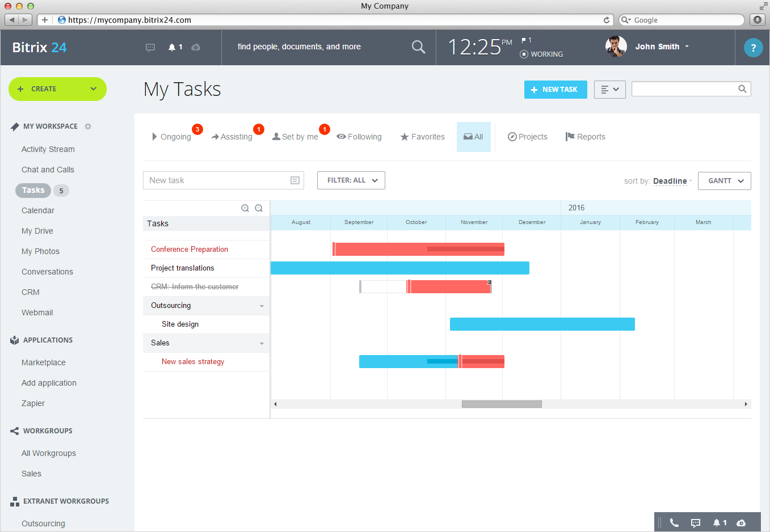Toggle Following tasks view
Image resolution: width=770 pixels, height=532 pixels.
coord(359,137)
